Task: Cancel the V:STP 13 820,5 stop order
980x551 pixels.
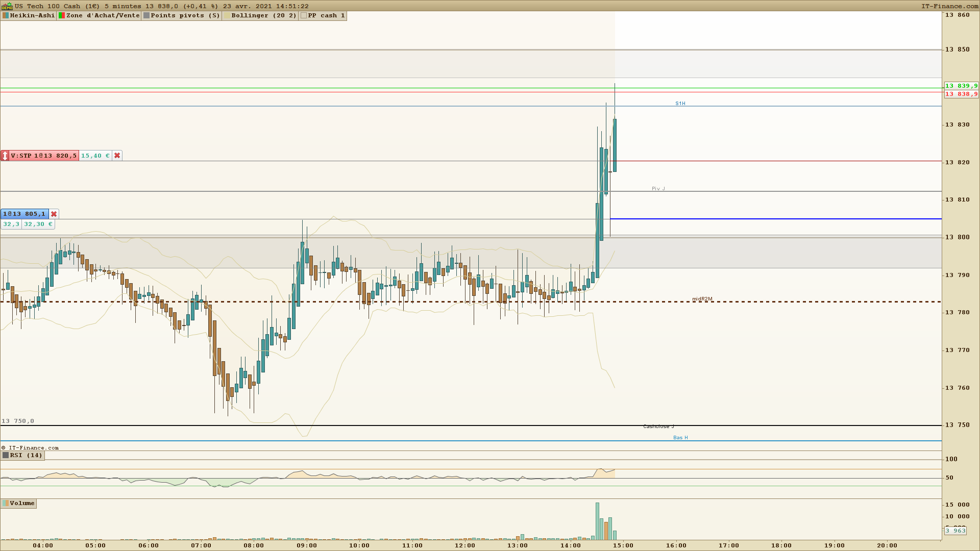Action: [117, 156]
